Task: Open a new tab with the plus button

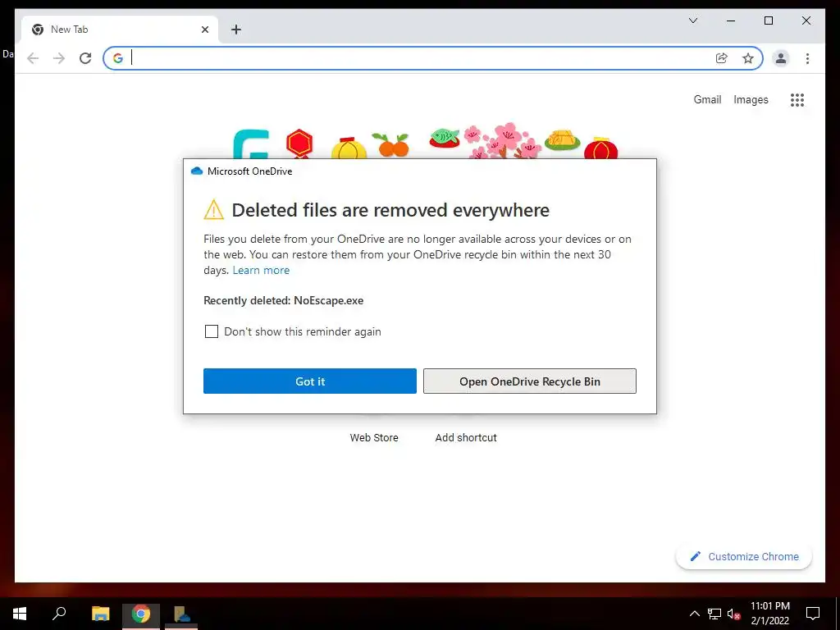Action: pos(236,30)
